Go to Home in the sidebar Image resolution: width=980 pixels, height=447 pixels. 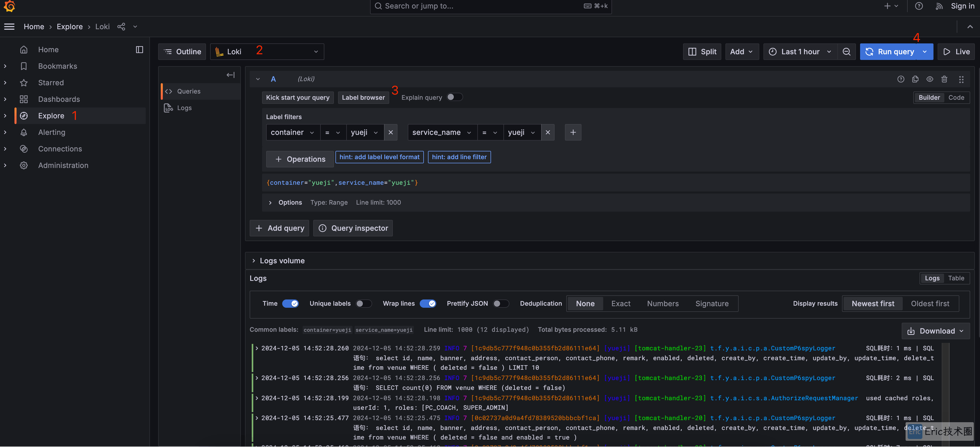point(48,49)
